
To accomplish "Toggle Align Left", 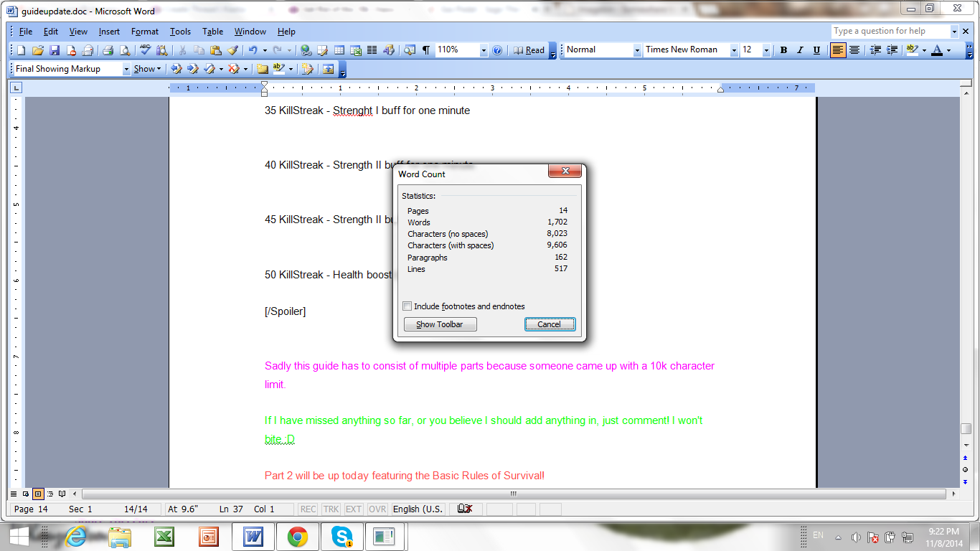I will coord(837,50).
